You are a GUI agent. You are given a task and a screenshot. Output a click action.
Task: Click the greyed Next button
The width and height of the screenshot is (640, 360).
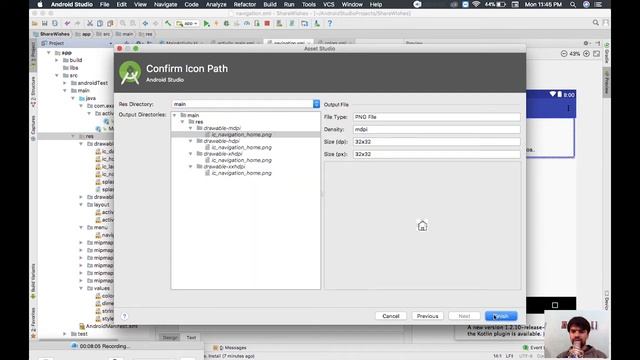pyautogui.click(x=464, y=316)
